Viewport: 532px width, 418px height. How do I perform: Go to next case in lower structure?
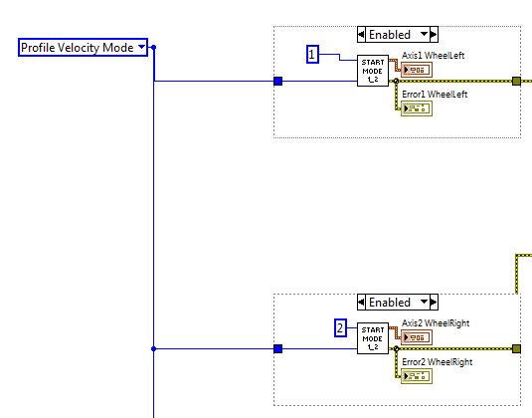click(434, 302)
